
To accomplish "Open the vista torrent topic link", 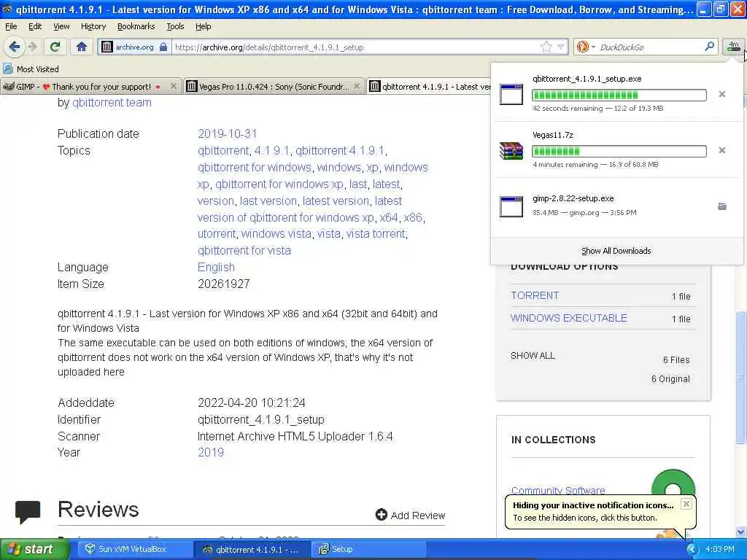I will click(376, 234).
